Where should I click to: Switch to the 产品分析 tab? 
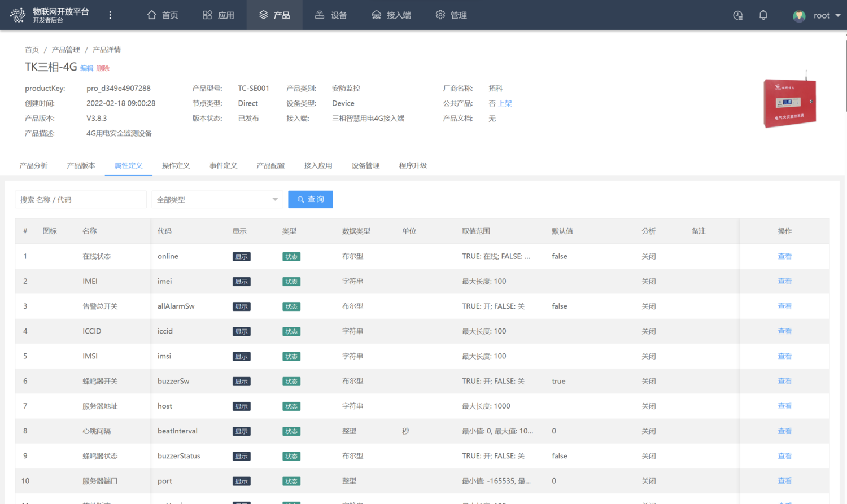pos(33,165)
